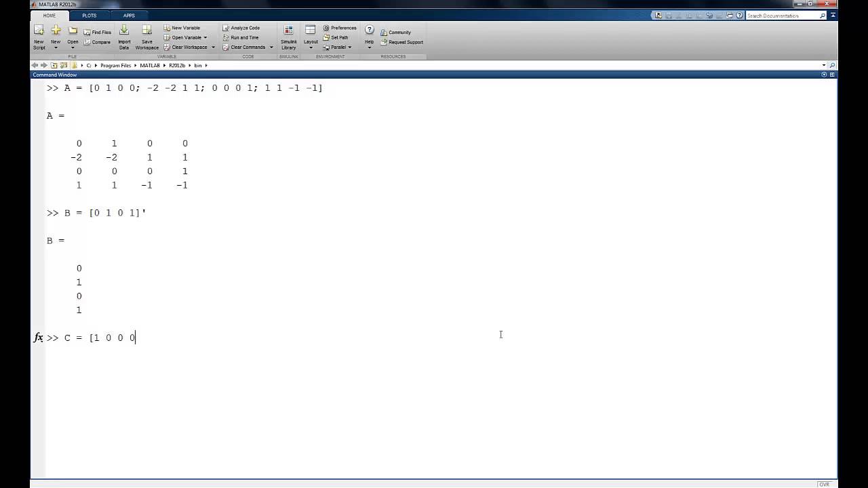
Task: Open the Command Window actions menu
Action: coord(825,75)
